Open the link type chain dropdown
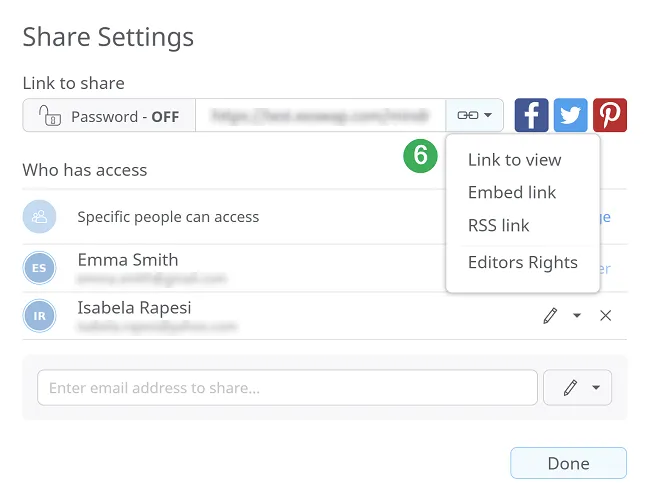Viewport: 650px width, 500px height. pyautogui.click(x=475, y=116)
